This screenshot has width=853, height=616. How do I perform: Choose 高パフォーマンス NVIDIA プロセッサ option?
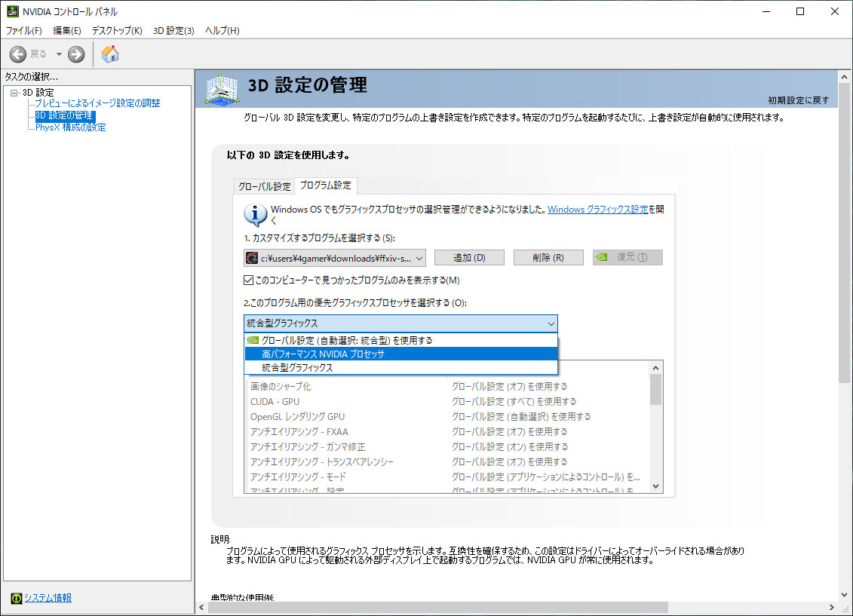coord(401,354)
